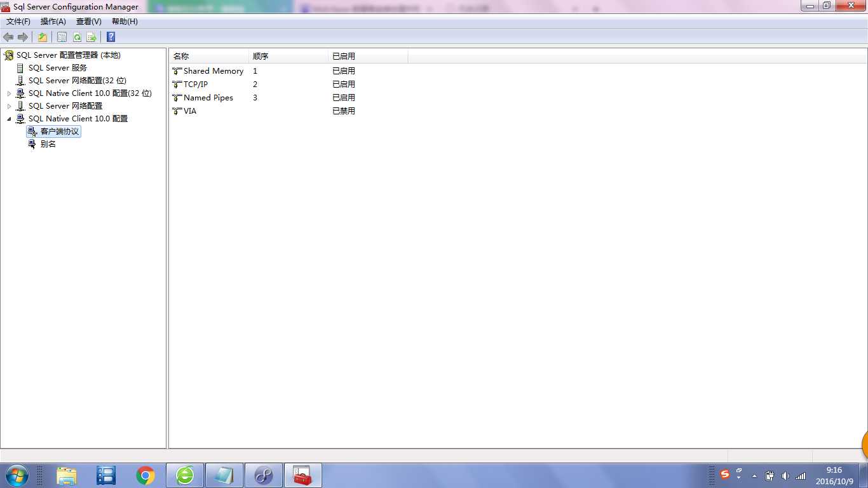
Task: Select the SQL Server 服务 node
Action: (58, 68)
